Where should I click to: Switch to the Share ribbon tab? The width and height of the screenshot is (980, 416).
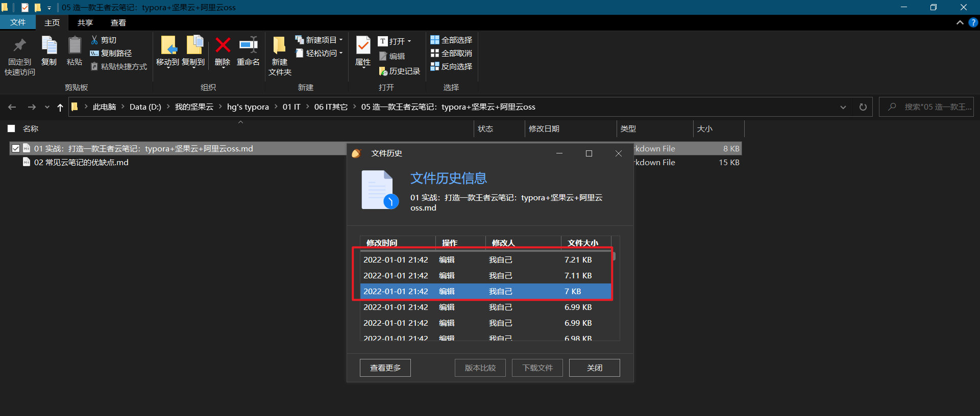click(85, 22)
